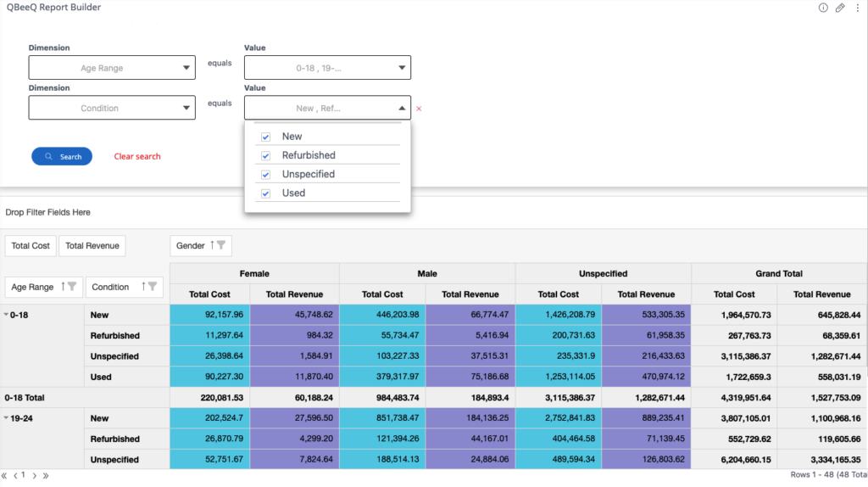Image resolution: width=868 pixels, height=487 pixels.
Task: Go to the last page of results
Action: click(45, 476)
